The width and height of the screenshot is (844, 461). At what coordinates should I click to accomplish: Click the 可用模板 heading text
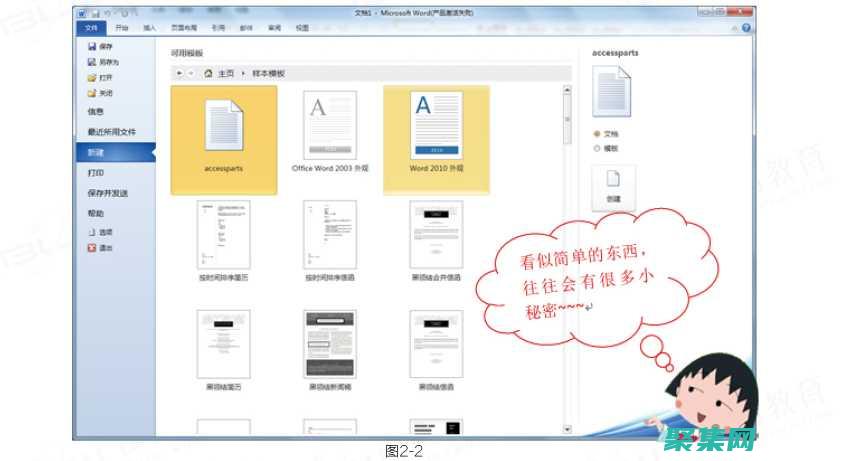[x=187, y=53]
